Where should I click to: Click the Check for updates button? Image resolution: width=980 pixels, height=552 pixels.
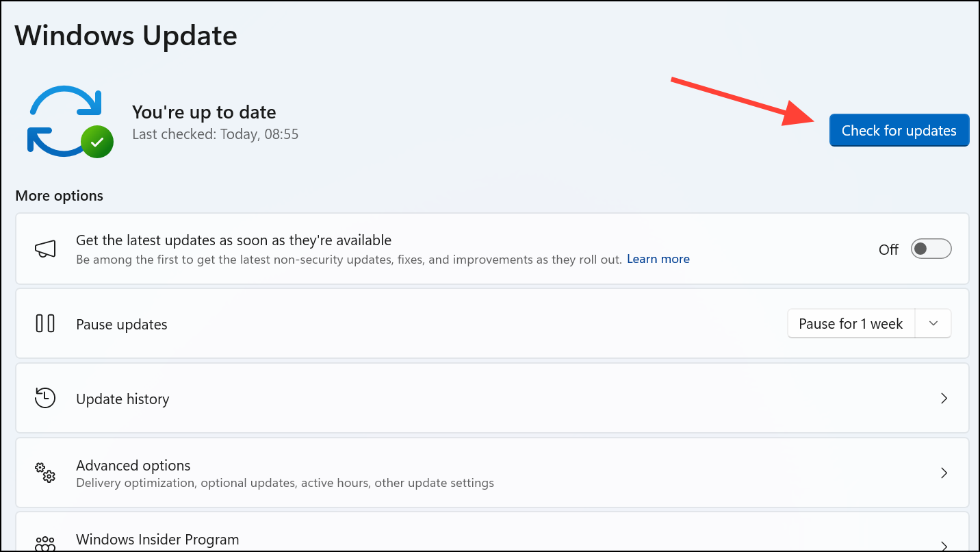pyautogui.click(x=899, y=130)
